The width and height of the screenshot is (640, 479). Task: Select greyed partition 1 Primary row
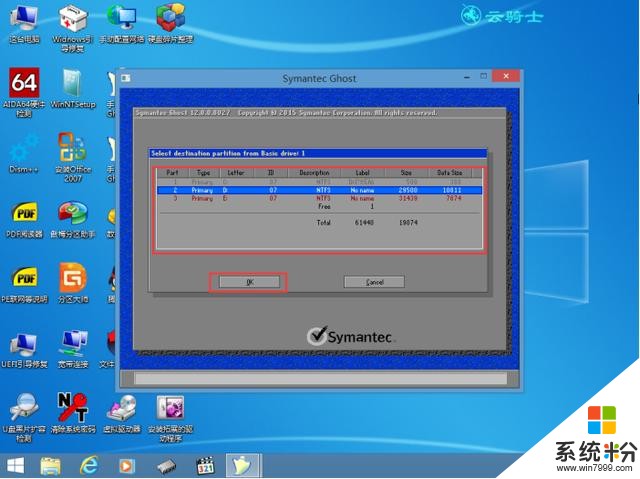tap(320, 182)
